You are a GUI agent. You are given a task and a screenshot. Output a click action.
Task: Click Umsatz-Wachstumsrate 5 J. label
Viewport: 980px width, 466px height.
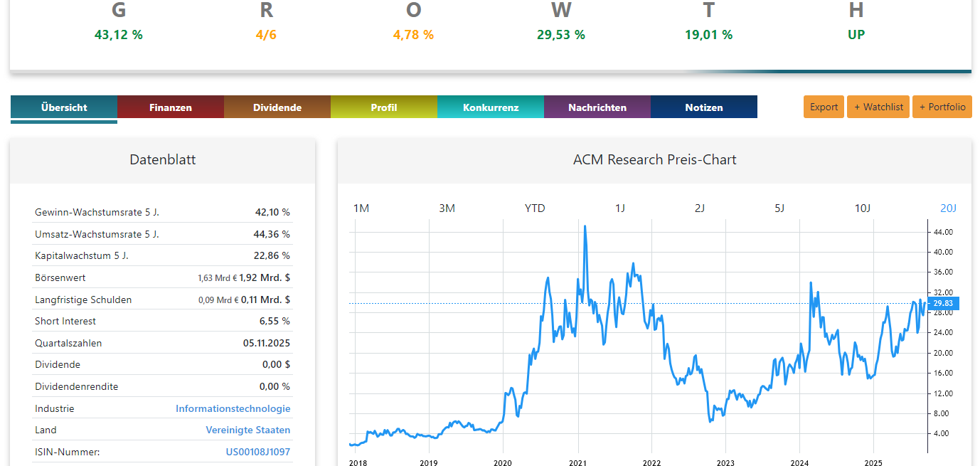97,234
